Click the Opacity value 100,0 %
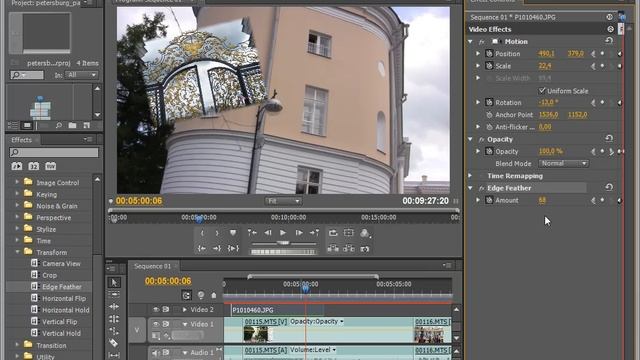 (551, 151)
